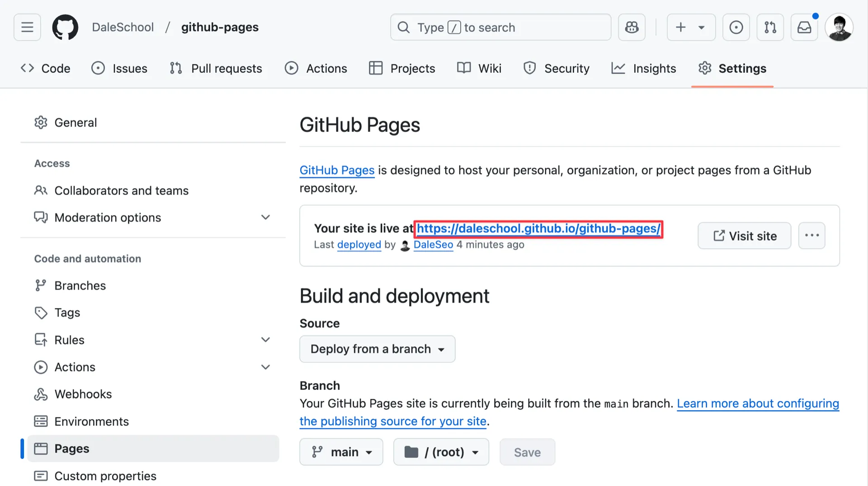Click the Branches icon in sidebar
Viewport: 868px width, 486px height.
(41, 285)
